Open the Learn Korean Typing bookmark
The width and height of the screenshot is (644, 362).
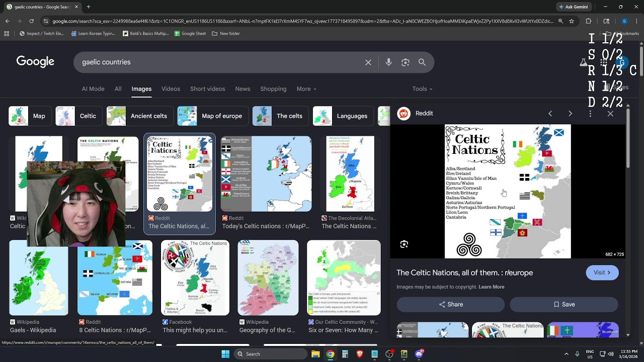pyautogui.click(x=94, y=34)
